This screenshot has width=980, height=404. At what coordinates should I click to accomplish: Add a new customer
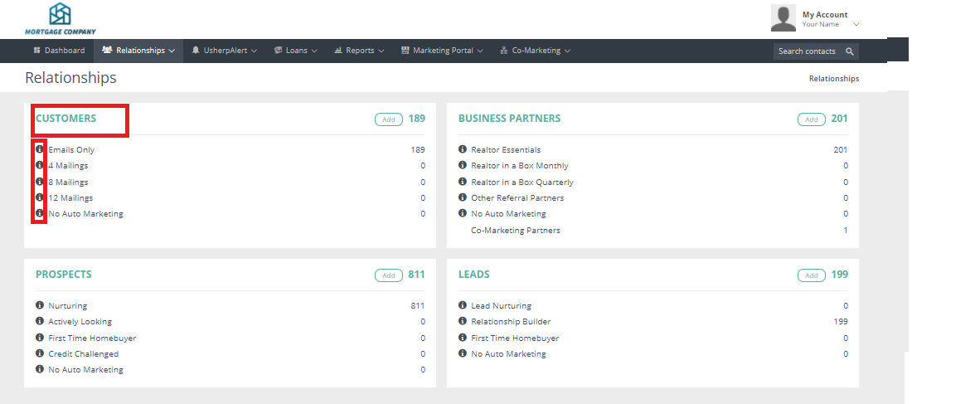coord(388,119)
